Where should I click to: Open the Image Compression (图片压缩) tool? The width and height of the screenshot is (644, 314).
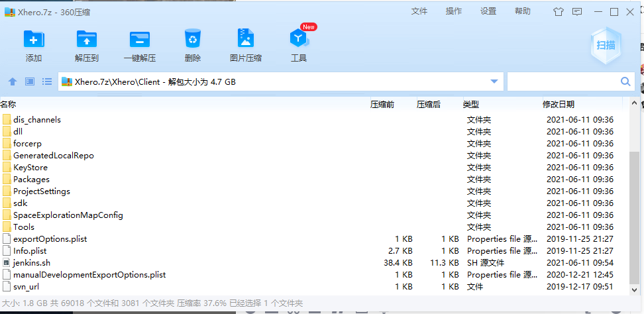(246, 40)
